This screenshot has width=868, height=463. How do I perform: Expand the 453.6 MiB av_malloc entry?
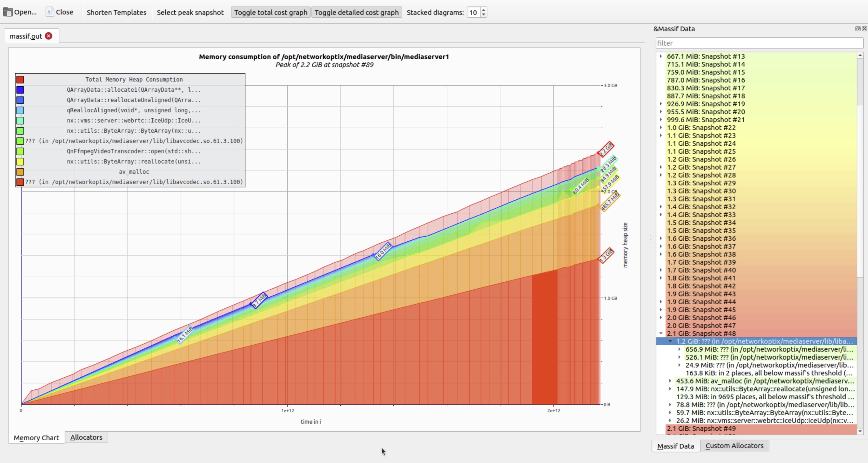(670, 381)
